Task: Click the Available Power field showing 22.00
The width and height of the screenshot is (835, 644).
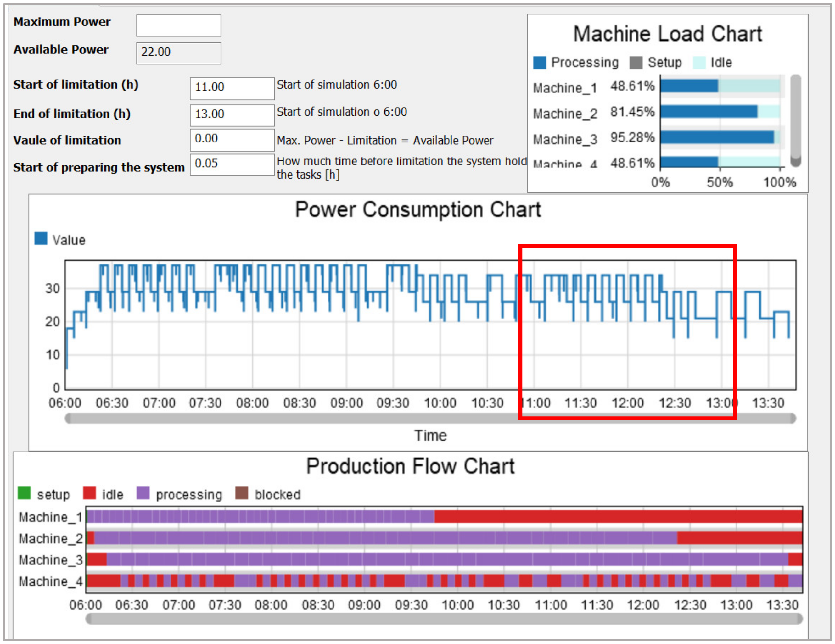Action: 178,53
